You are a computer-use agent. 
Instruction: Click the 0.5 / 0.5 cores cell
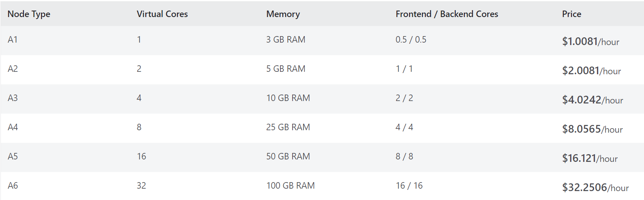click(x=411, y=40)
